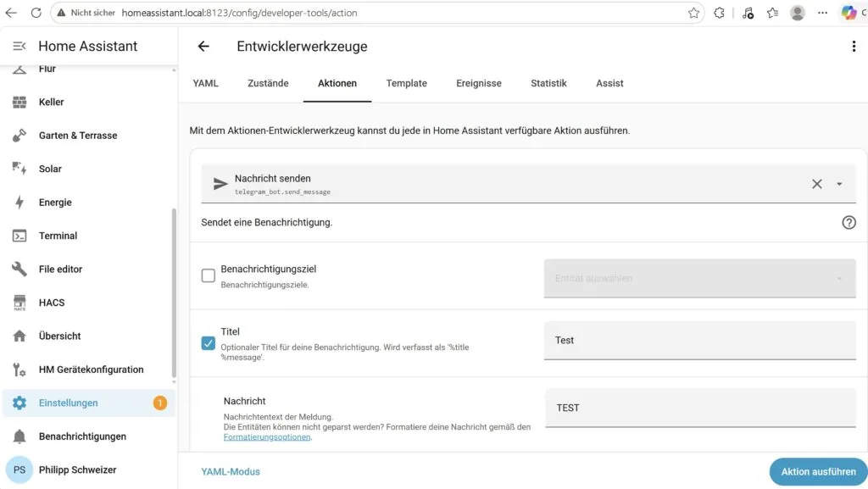Open the browser profile icon
This screenshot has height=489, width=868.
click(x=797, y=13)
